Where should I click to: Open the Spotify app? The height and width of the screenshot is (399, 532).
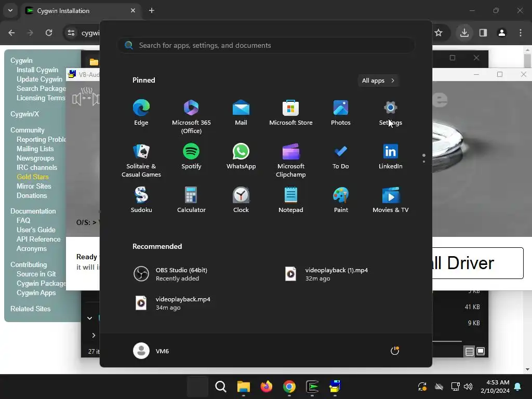click(x=191, y=157)
